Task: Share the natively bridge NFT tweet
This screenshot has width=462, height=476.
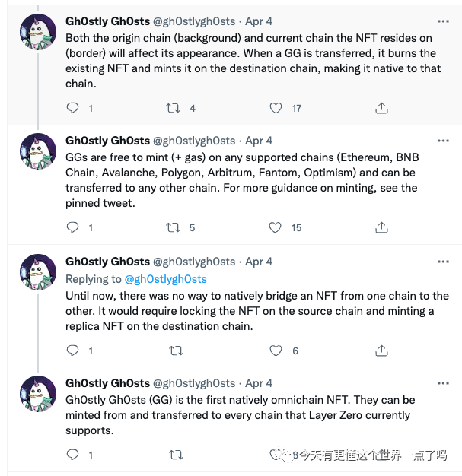Action: (x=382, y=351)
